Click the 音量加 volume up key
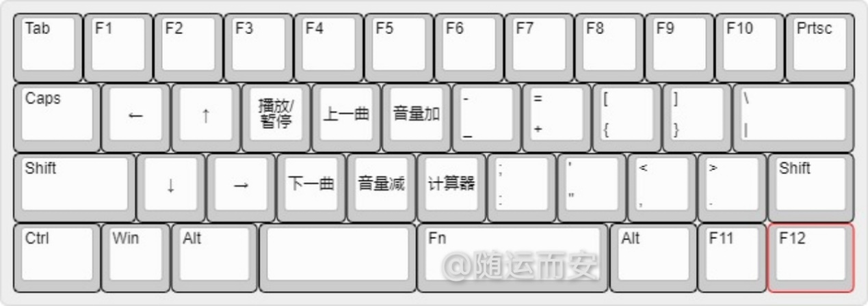This screenshot has height=306, width=868. pos(416,117)
